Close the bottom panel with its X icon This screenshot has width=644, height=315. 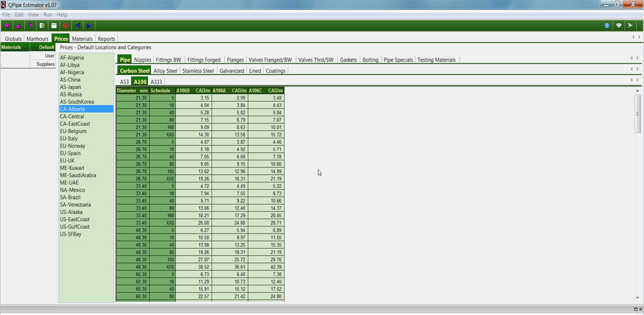[x=640, y=309]
